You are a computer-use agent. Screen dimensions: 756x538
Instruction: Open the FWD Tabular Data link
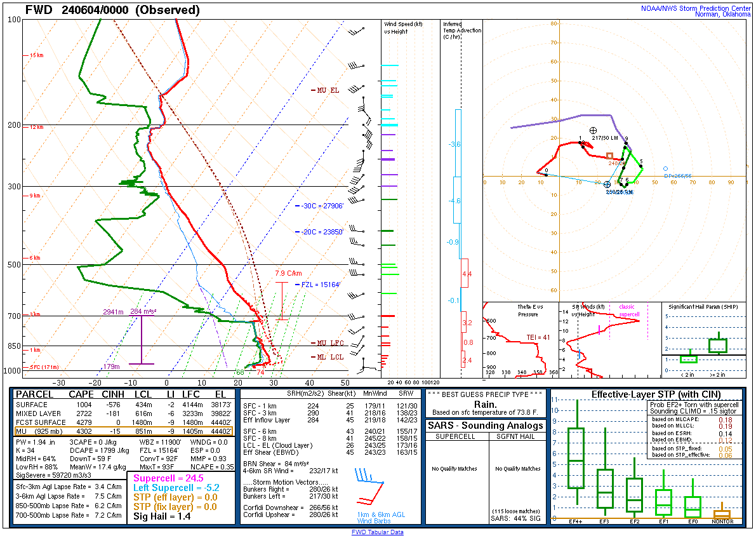click(x=378, y=532)
